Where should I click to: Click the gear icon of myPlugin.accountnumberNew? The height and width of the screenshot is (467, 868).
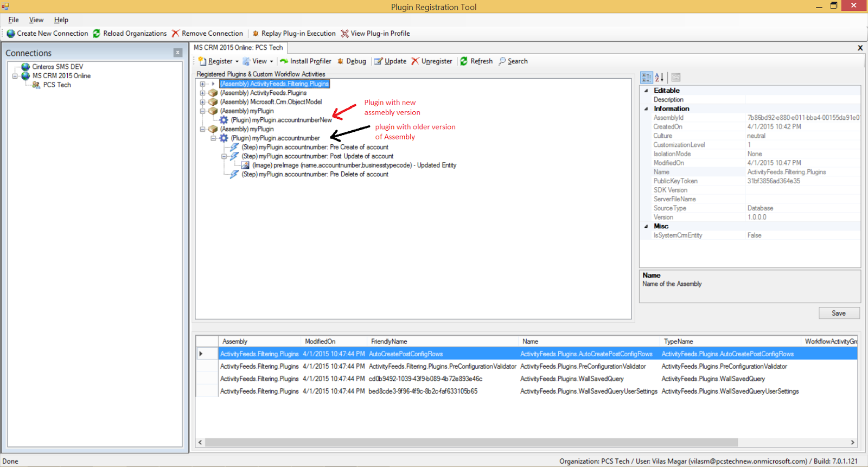pyautogui.click(x=224, y=120)
